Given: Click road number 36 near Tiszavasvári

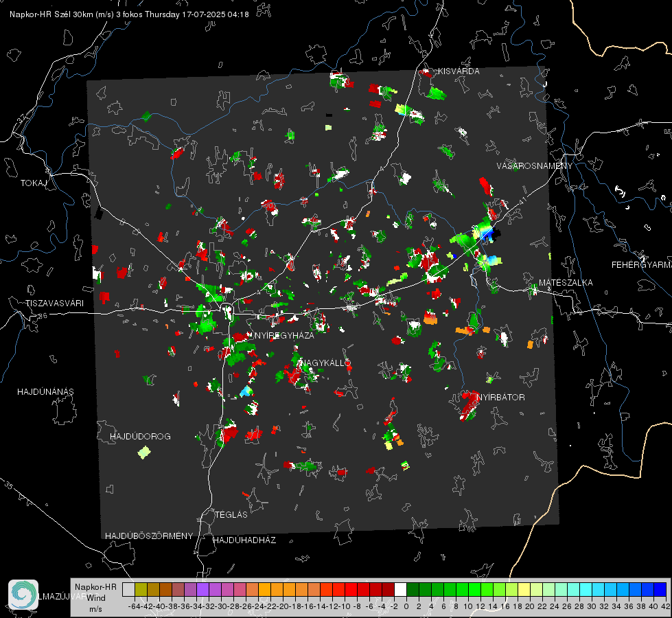Looking at the screenshot, I should coord(43,316).
